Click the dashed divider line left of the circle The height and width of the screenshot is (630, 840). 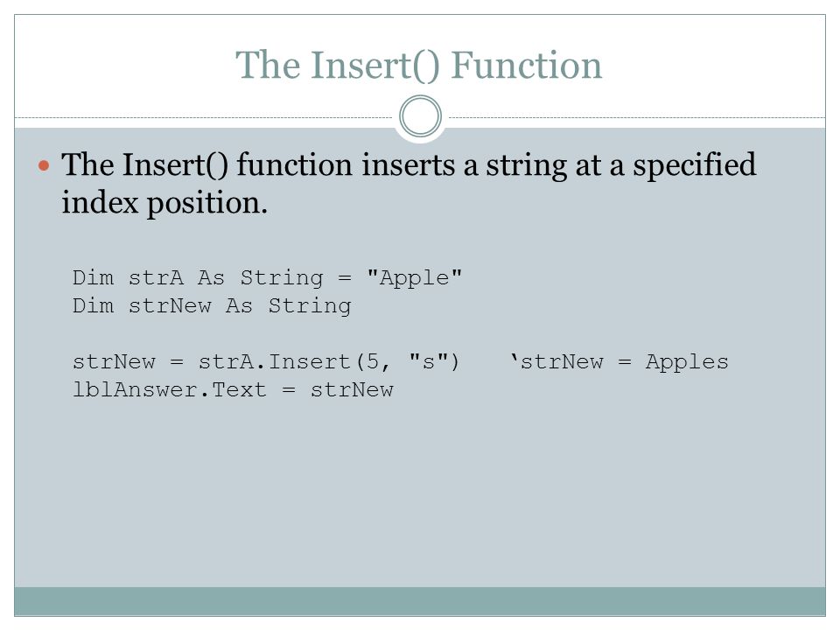pos(204,117)
